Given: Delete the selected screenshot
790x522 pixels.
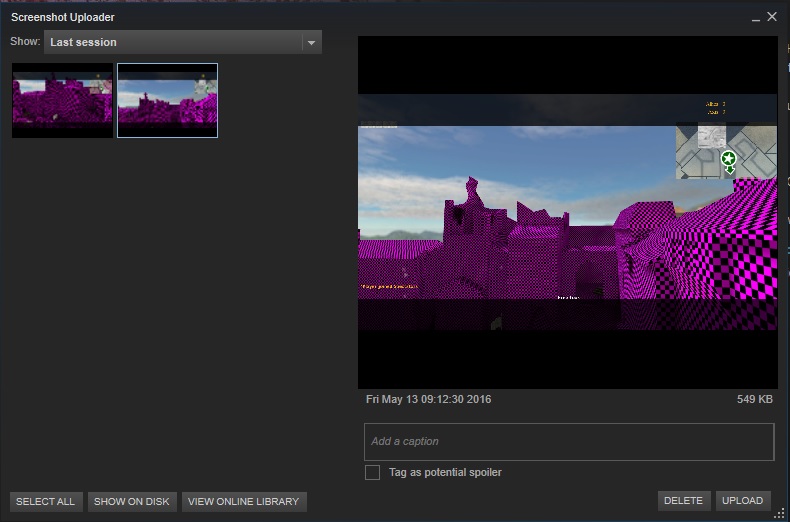Looking at the screenshot, I should click(x=684, y=501).
